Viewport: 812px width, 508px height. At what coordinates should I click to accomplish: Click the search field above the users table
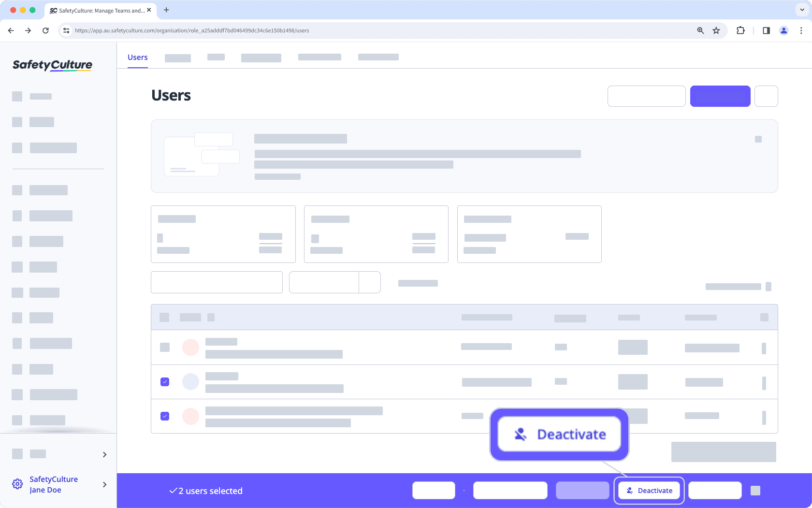pos(216,282)
